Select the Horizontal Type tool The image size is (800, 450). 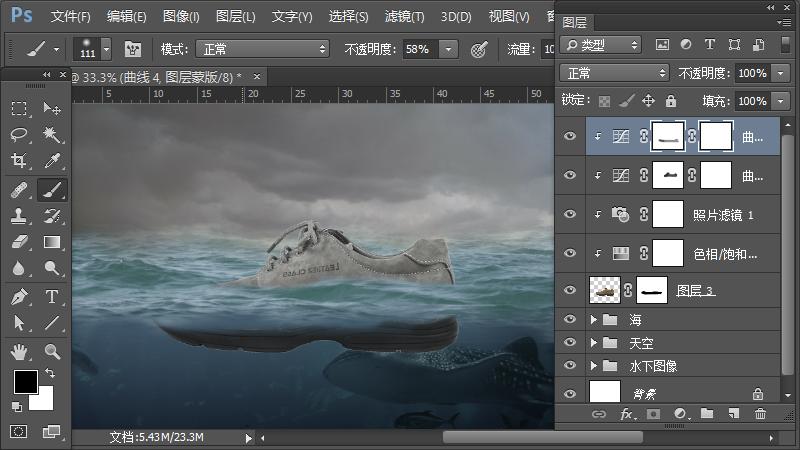point(52,296)
